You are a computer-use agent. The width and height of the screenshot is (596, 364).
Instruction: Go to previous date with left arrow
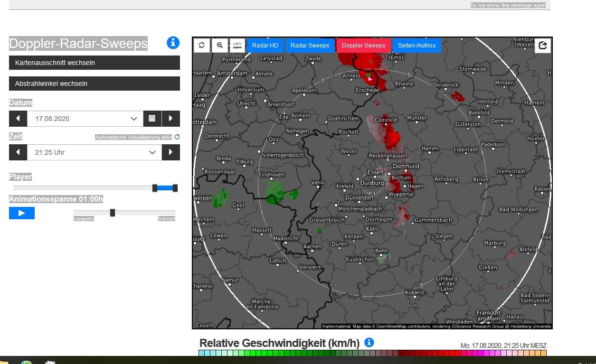coord(18,119)
